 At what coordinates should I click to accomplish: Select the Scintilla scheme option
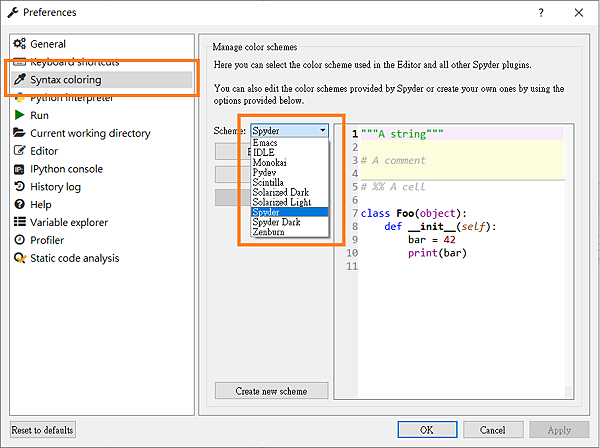pos(290,182)
